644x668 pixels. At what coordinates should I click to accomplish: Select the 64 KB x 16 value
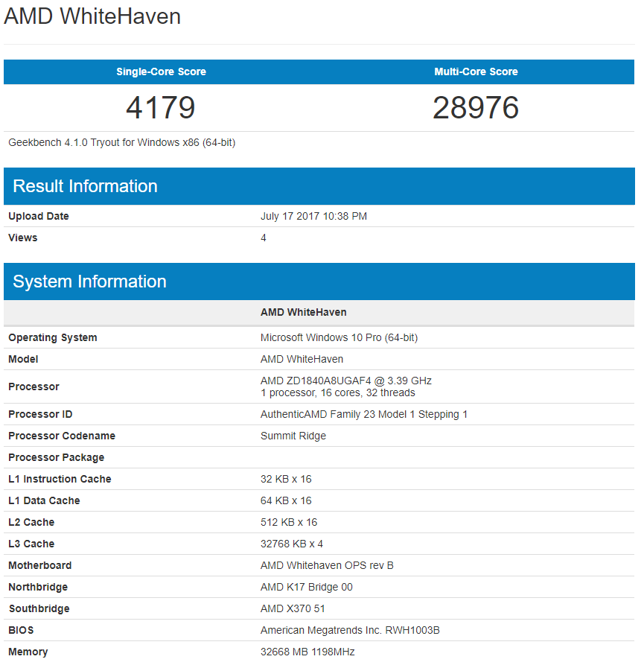[286, 500]
